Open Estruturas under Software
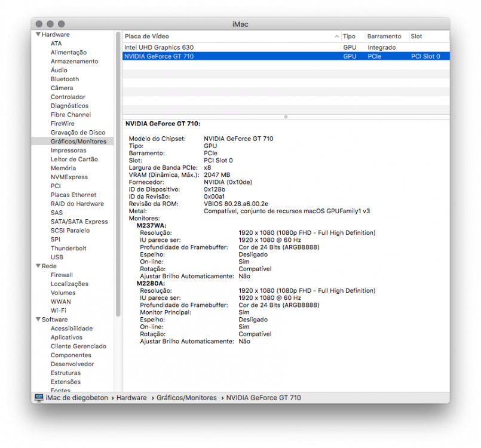Image resolution: width=481 pixels, height=448 pixels. coord(66,373)
